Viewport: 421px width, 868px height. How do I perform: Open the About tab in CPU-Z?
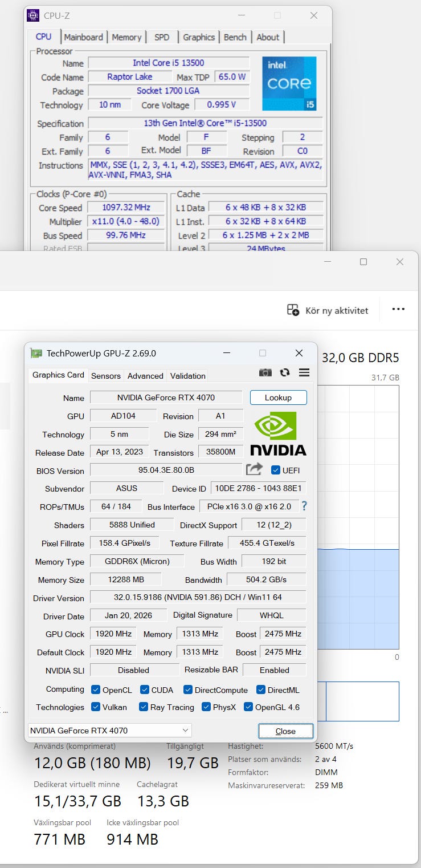click(268, 37)
